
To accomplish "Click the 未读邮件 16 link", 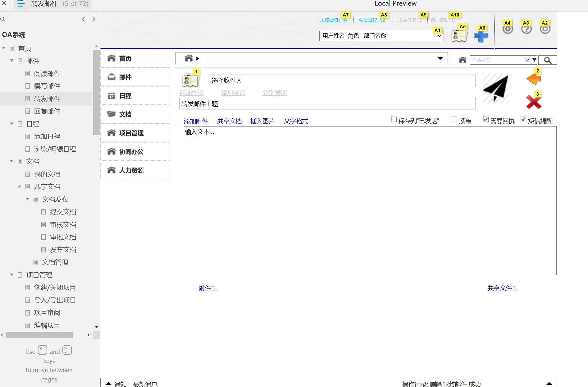I will 334,20.
